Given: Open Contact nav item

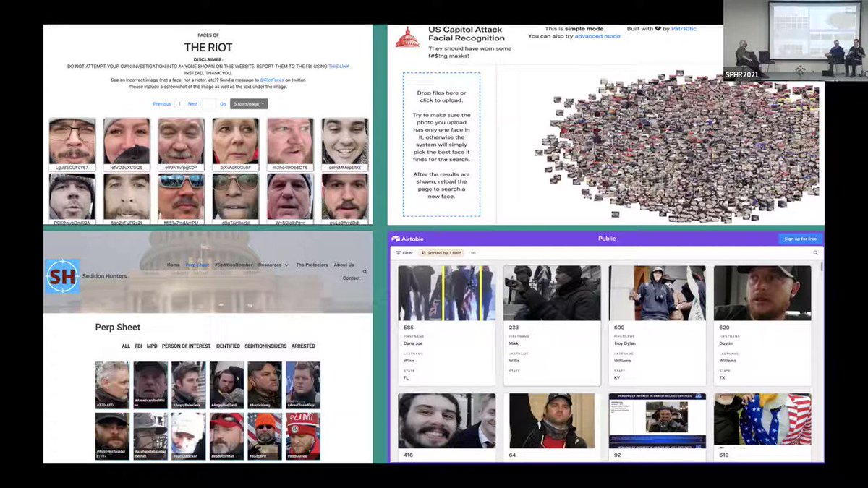Looking at the screenshot, I should (352, 278).
